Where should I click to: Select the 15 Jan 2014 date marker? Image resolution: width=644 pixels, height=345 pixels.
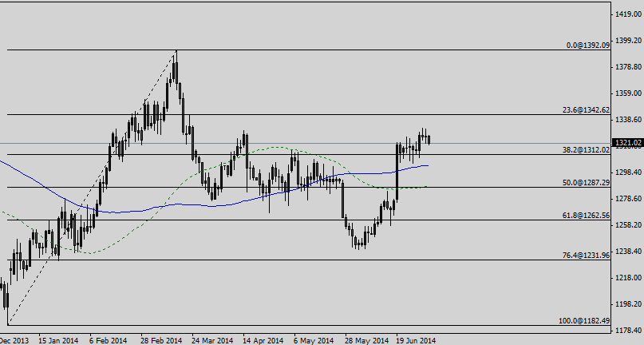coord(57,339)
